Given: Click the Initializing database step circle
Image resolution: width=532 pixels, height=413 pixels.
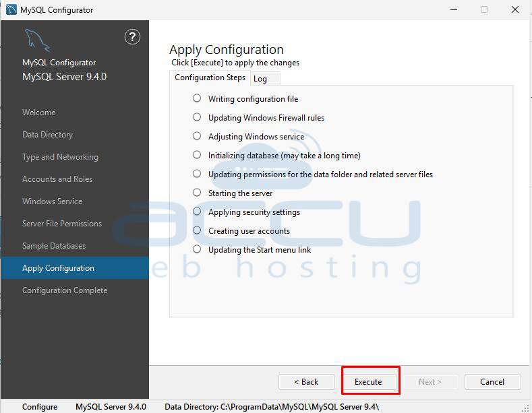Looking at the screenshot, I should point(197,155).
